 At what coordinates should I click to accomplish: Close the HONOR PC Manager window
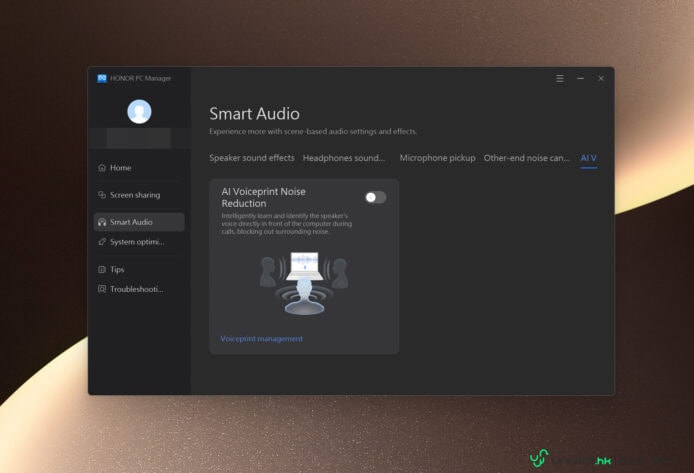click(601, 78)
